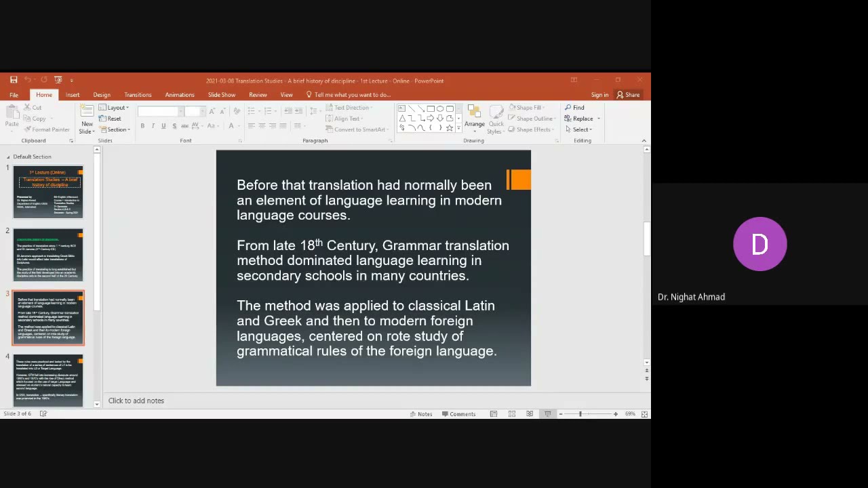Click the Numbering list icon

click(x=270, y=111)
